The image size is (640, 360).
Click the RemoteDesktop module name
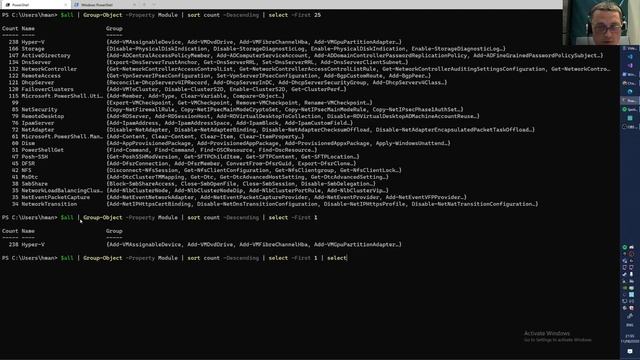coord(43,116)
